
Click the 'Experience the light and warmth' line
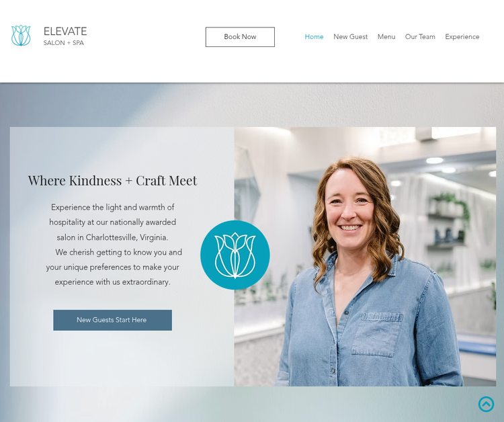point(112,207)
